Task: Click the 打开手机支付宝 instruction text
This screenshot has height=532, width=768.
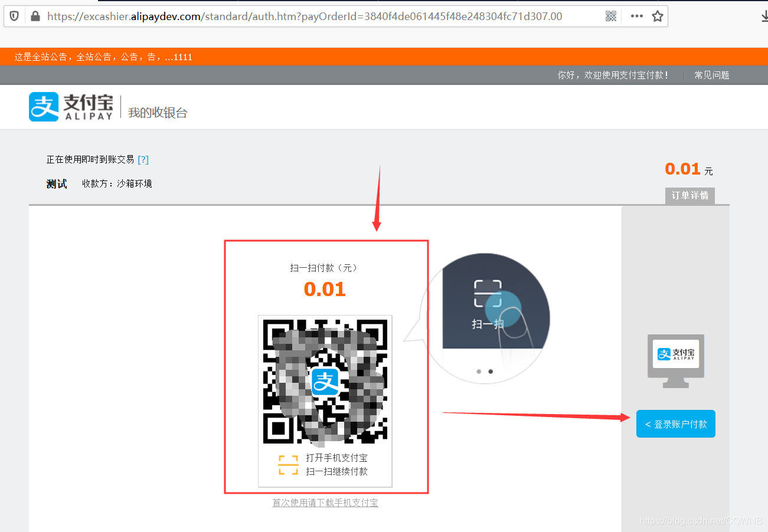Action: [336, 458]
